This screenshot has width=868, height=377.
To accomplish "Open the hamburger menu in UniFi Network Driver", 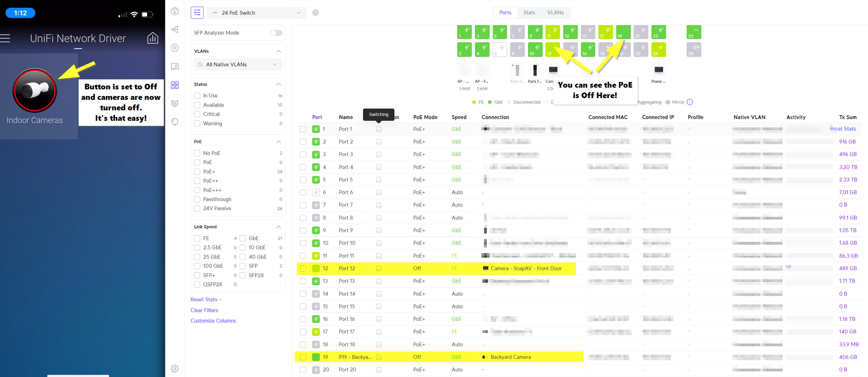I will (x=5, y=38).
